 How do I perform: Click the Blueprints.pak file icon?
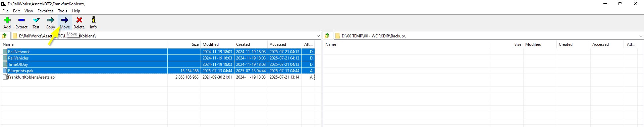click(x=5, y=71)
